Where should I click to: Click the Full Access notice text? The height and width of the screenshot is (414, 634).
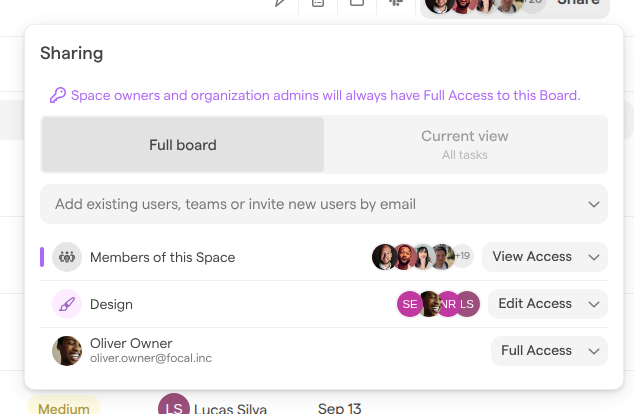pyautogui.click(x=325, y=95)
